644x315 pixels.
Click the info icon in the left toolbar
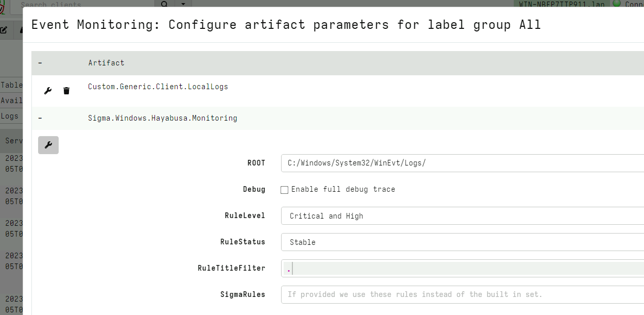click(x=21, y=30)
